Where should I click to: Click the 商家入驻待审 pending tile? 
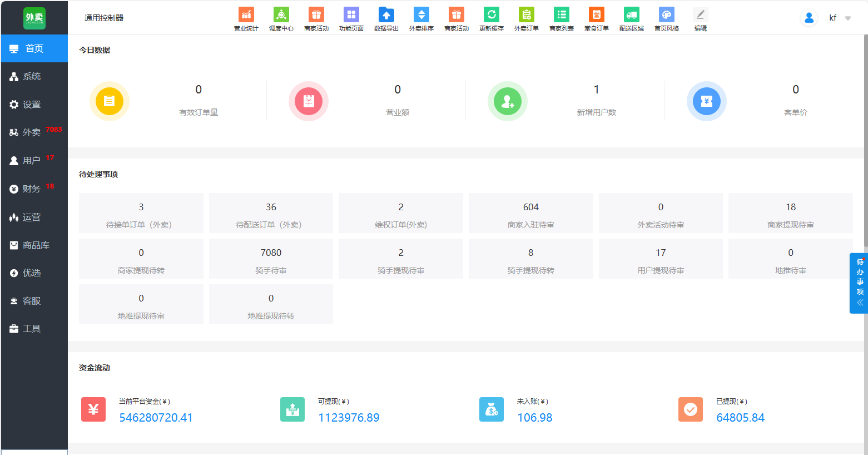[530, 213]
